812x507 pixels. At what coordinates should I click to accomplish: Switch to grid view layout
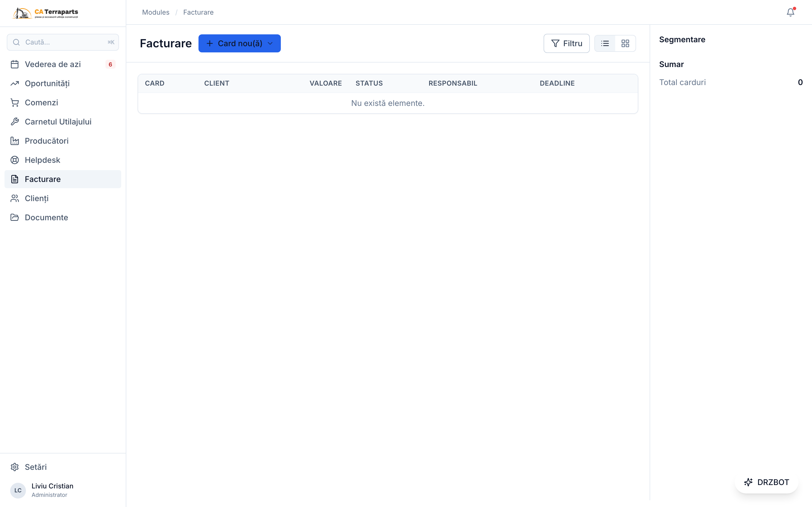(x=625, y=43)
